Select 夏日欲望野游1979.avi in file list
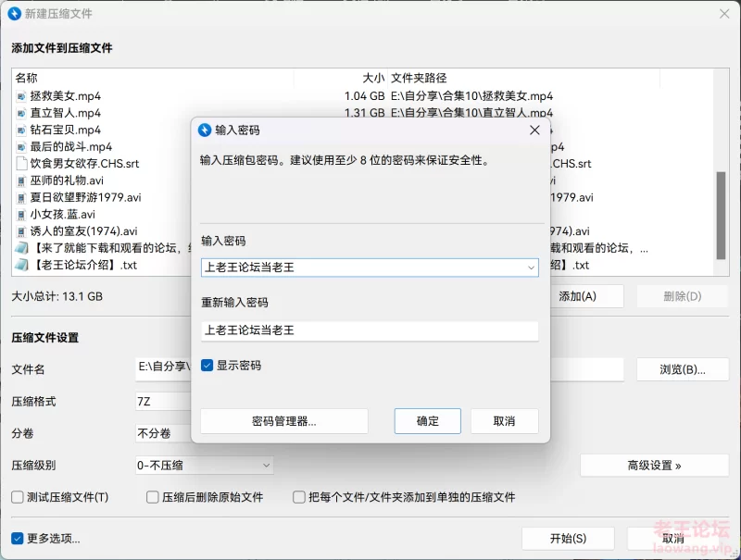The width and height of the screenshot is (741, 560). (x=85, y=197)
